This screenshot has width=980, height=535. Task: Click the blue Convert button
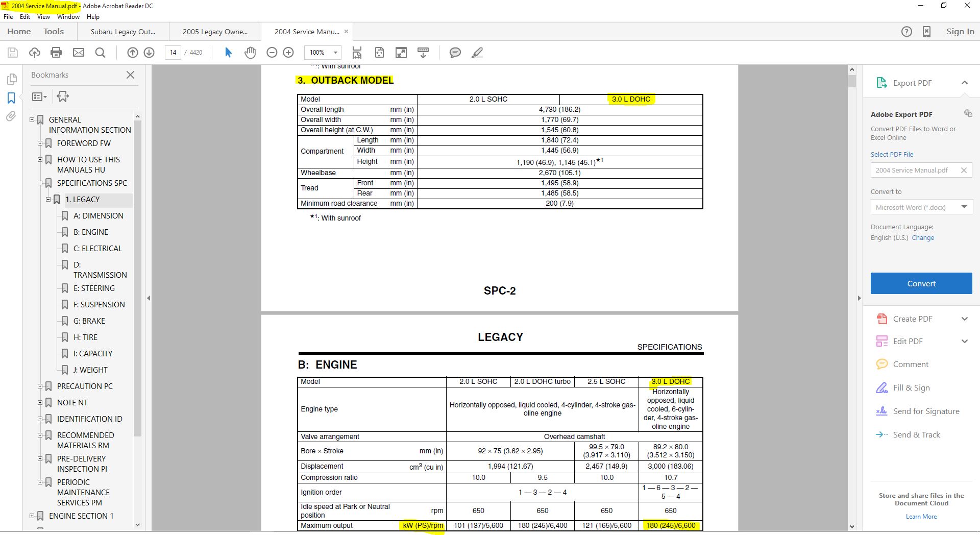coord(921,283)
